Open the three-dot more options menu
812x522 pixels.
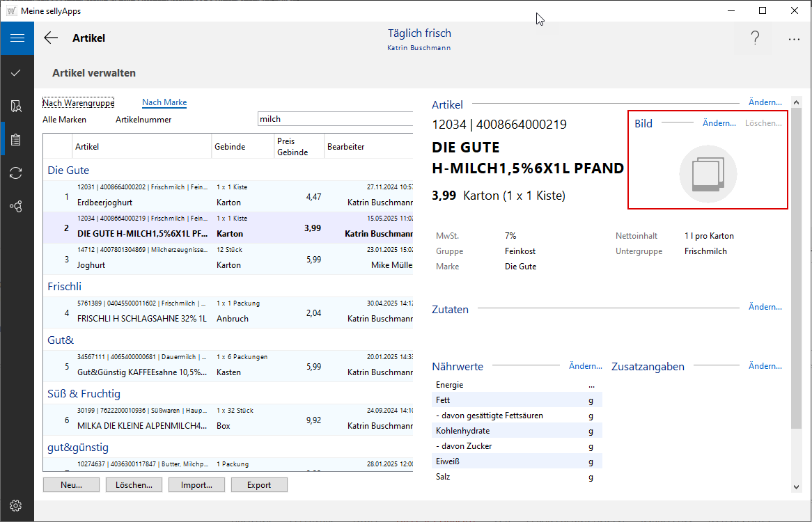pos(794,39)
